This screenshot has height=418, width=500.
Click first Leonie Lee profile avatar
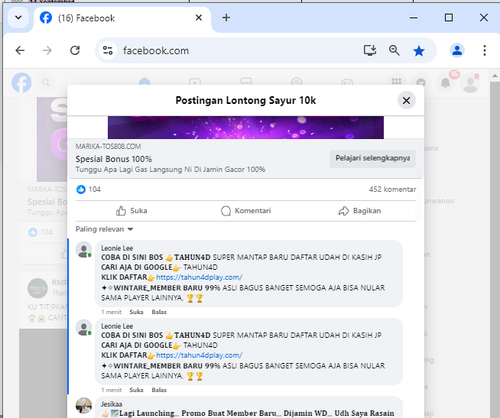[84, 250]
